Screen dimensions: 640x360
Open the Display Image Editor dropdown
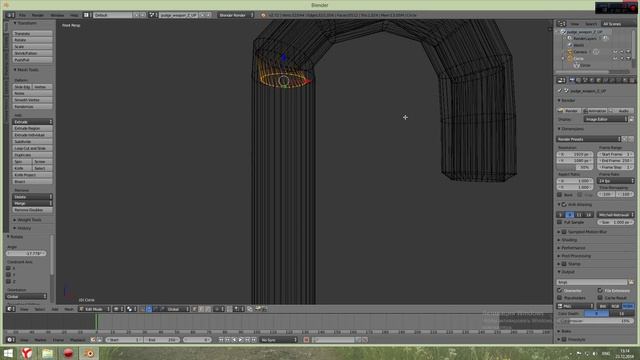(606, 119)
